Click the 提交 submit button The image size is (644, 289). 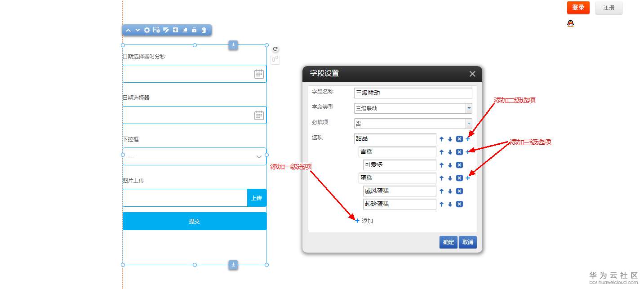[x=195, y=221]
